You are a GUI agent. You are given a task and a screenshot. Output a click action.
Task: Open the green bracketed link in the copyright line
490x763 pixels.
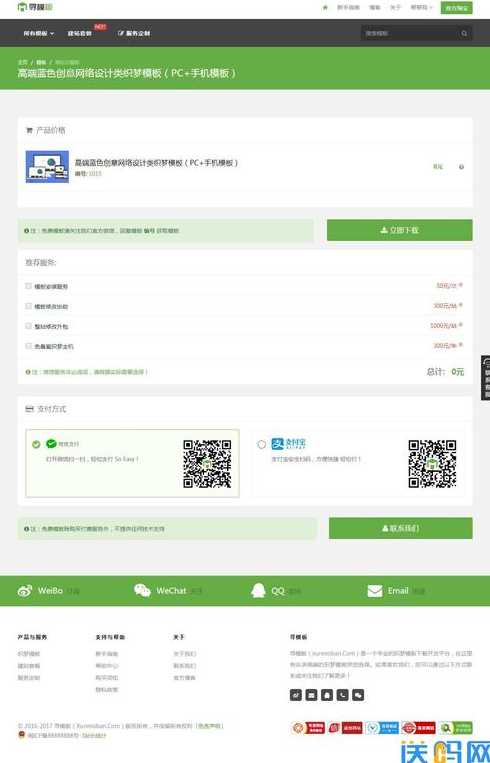pyautogui.click(x=209, y=726)
